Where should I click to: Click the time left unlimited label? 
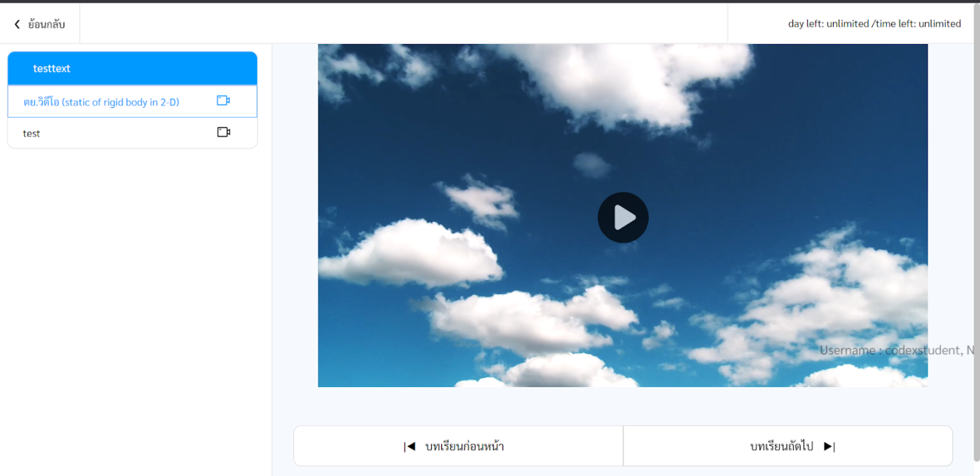point(918,24)
